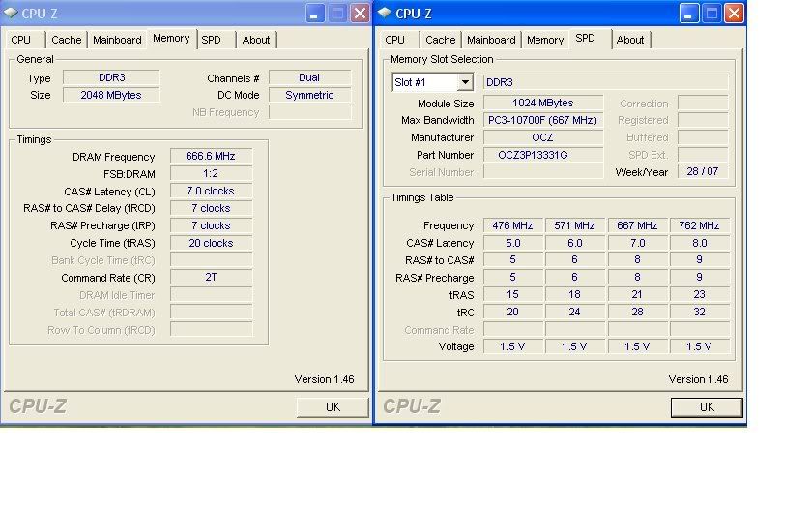This screenshot has height=508, width=812.
Task: Click the Dual Channels # value
Action: click(x=309, y=77)
